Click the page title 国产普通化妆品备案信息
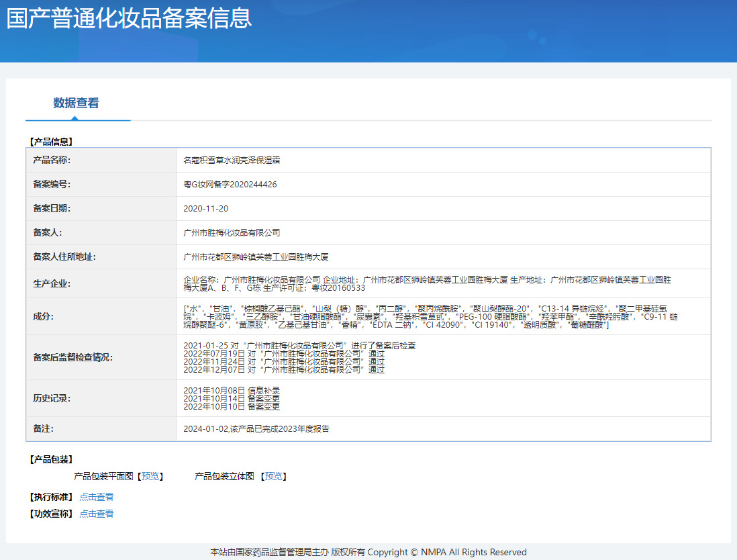This screenshot has height=560, width=737. pyautogui.click(x=130, y=18)
